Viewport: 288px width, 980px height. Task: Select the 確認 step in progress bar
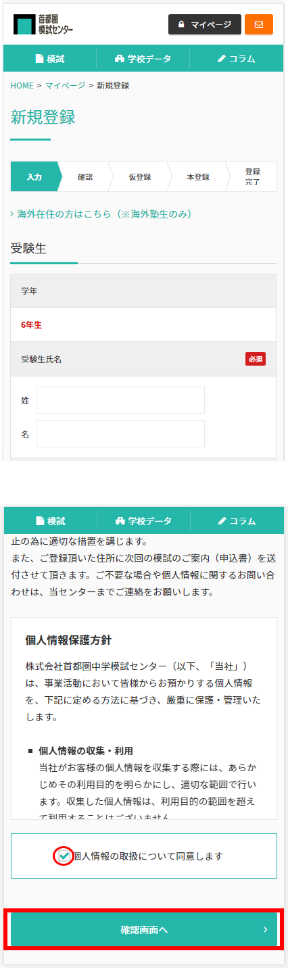[x=85, y=177]
